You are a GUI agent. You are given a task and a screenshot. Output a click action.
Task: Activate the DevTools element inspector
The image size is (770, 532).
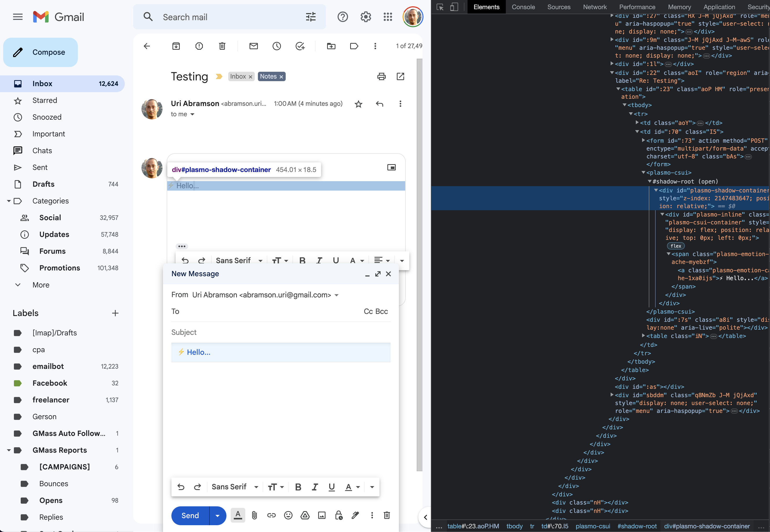click(440, 7)
